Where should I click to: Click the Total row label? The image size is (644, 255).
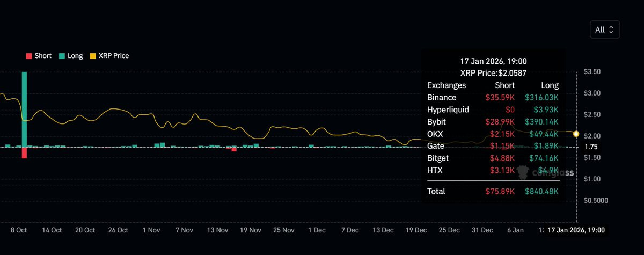point(436,191)
